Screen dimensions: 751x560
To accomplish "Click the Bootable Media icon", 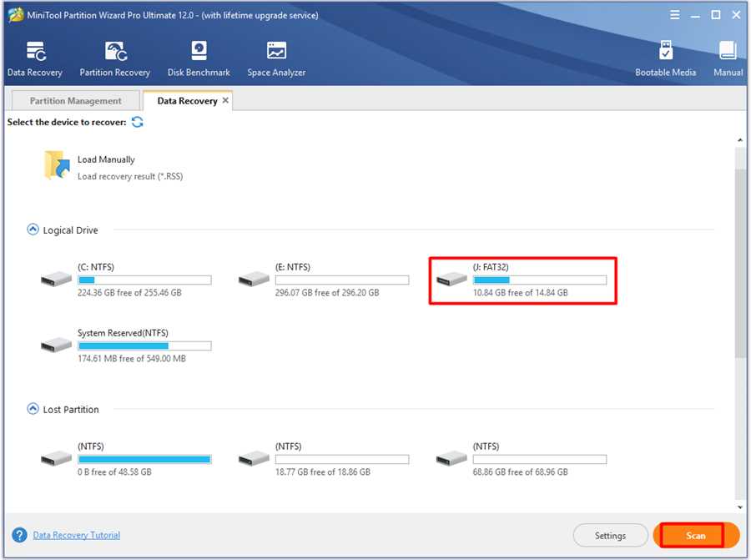I will 666,50.
